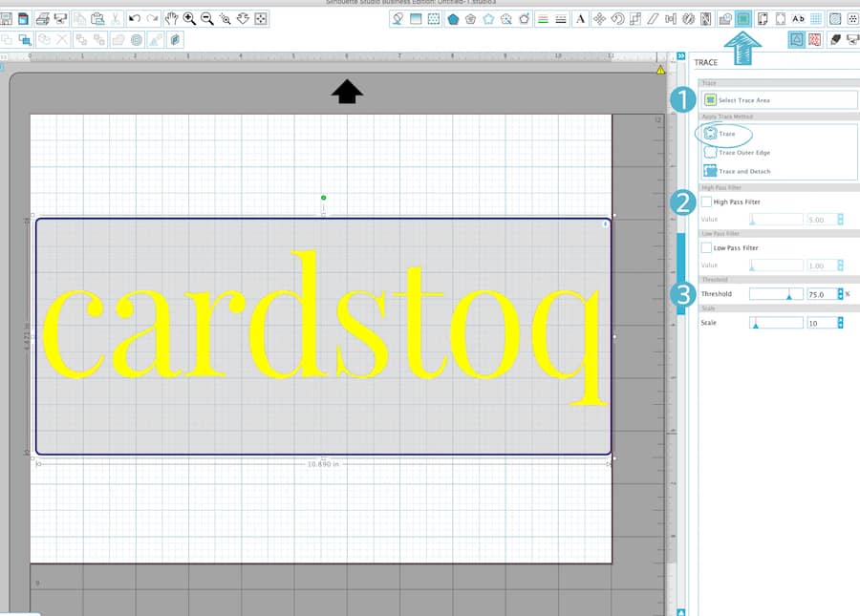860x616 pixels.
Task: Click the Print icon in the toolbar
Action: click(x=43, y=19)
